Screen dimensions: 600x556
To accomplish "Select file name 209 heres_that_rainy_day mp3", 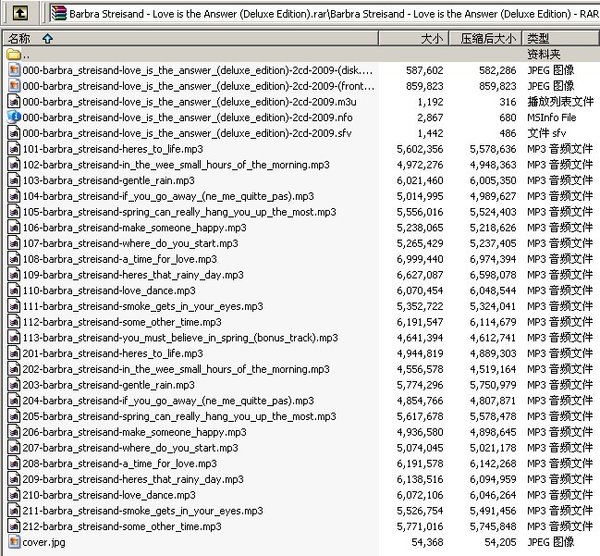I will (x=133, y=479).
